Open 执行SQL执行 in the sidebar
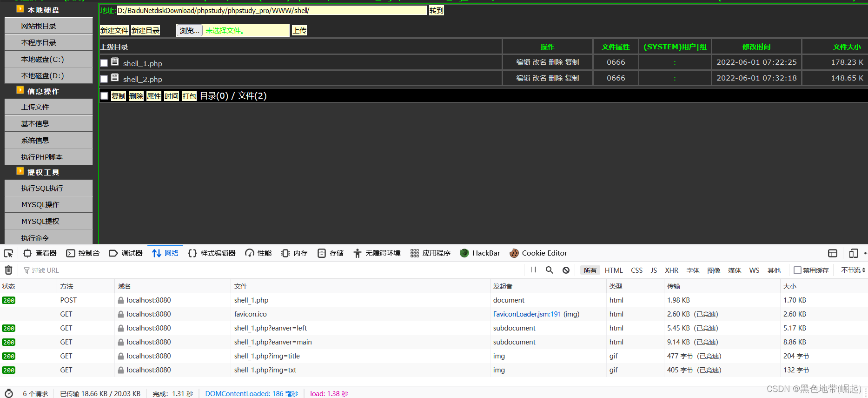 (49, 188)
